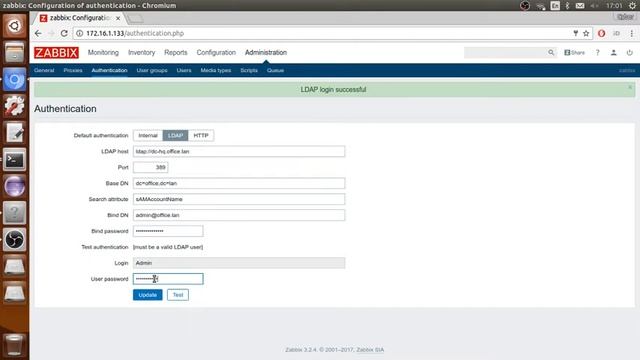Screen dimensions: 640x360
Task: Open the mail indicator in top panel
Action: [x=580, y=6]
